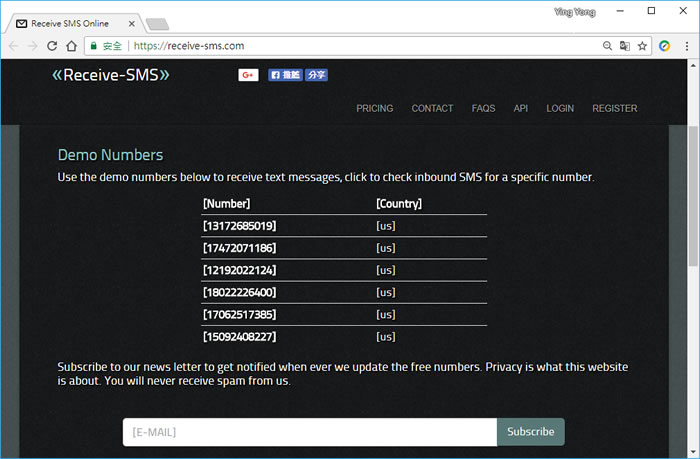Bookmark this page with the star icon
The image size is (700, 459).
(643, 46)
